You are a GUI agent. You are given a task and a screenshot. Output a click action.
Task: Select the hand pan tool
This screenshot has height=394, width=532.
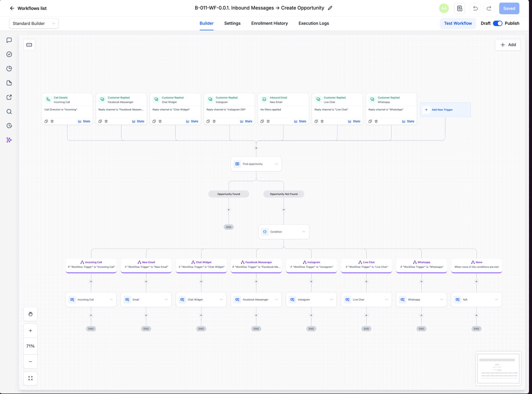(30, 314)
